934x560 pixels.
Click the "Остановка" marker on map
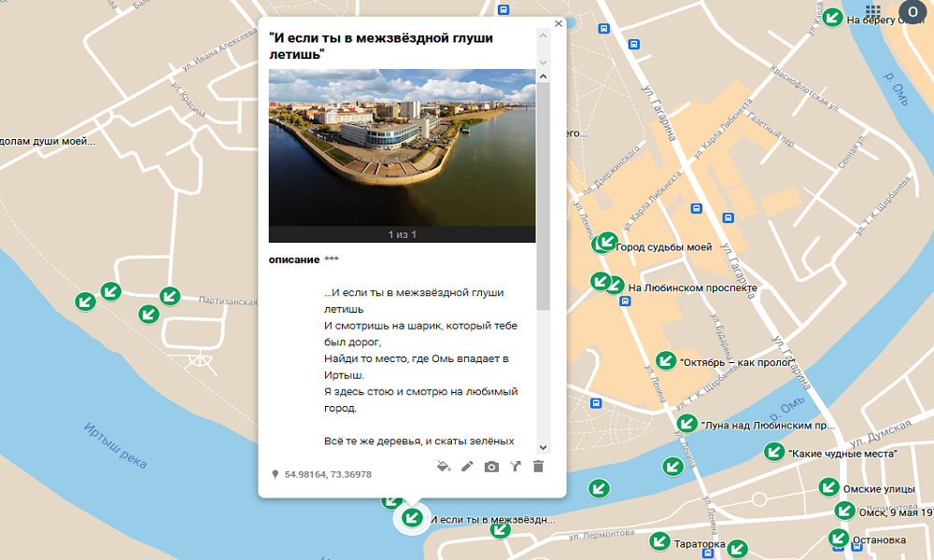[838, 538]
